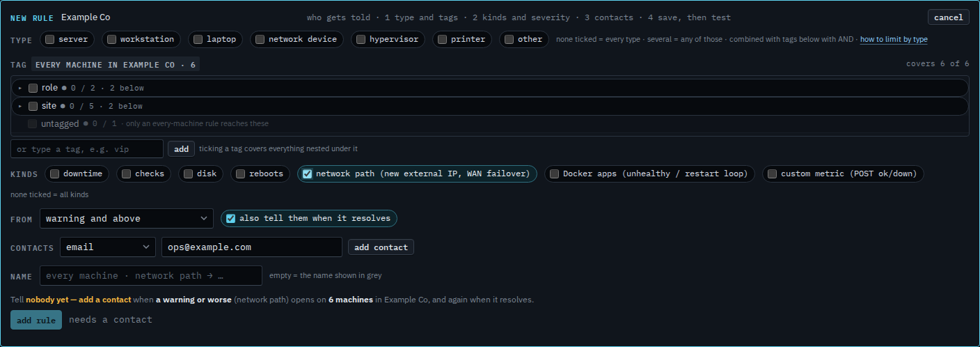Viewport: 980px width, 347px height.
Task: Click the ticking a tag covers everything nested hint
Action: tap(278, 149)
